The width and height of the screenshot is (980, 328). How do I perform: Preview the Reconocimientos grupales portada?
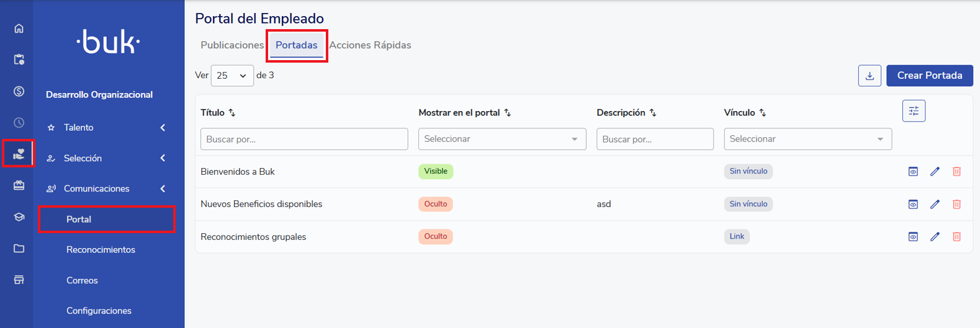point(913,237)
